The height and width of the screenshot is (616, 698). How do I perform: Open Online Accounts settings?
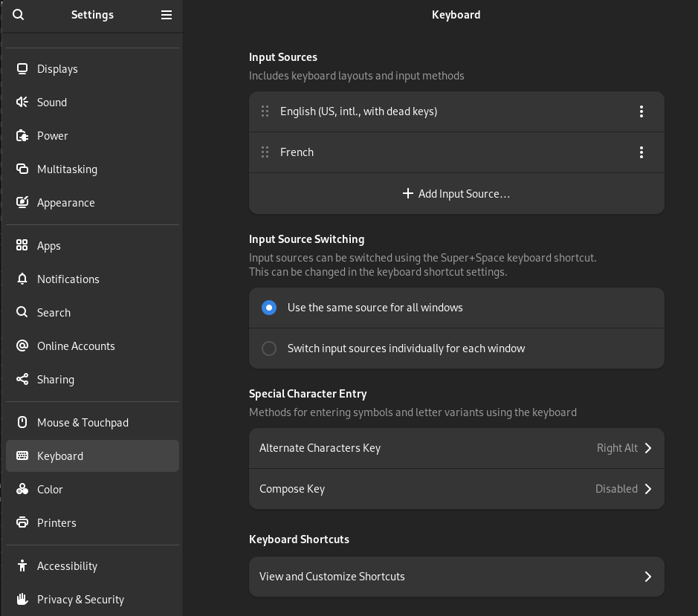(x=93, y=346)
